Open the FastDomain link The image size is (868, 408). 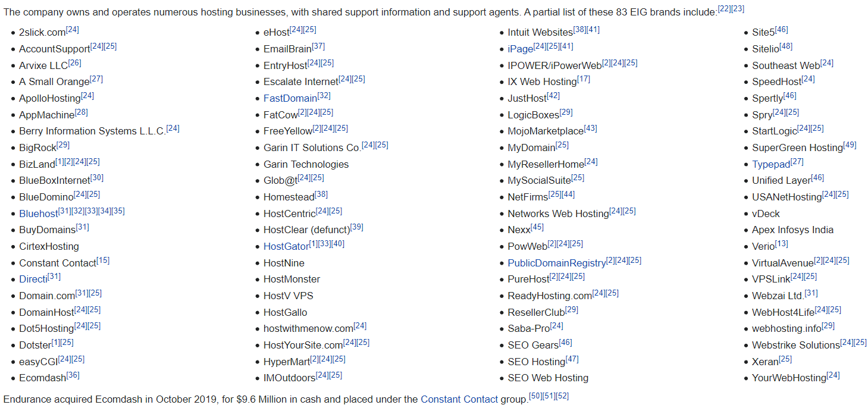tap(290, 99)
